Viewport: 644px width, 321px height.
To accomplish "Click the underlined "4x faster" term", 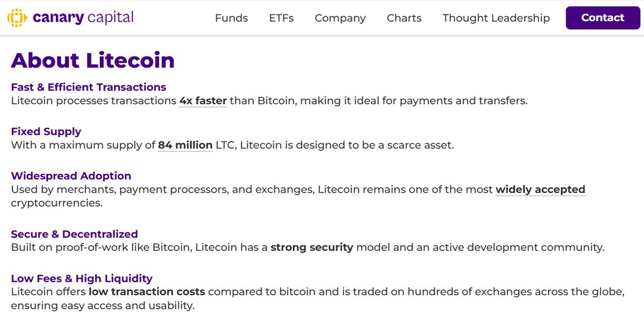I will [203, 101].
